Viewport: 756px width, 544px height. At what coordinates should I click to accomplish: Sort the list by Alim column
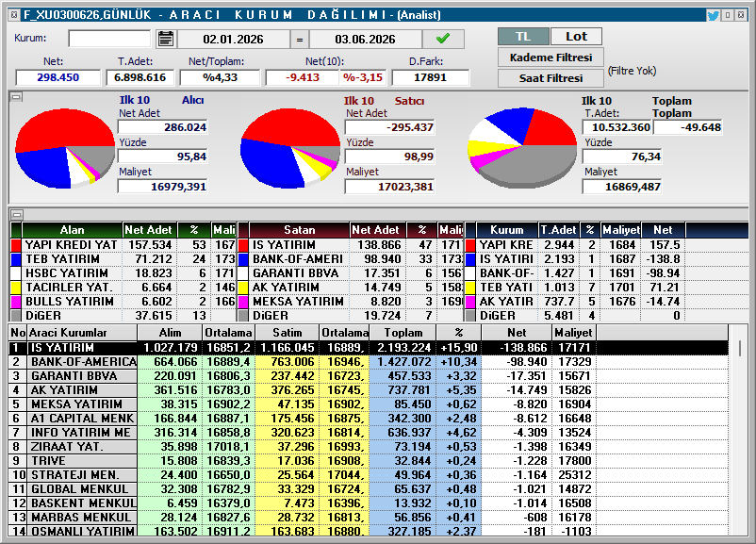coord(170,333)
